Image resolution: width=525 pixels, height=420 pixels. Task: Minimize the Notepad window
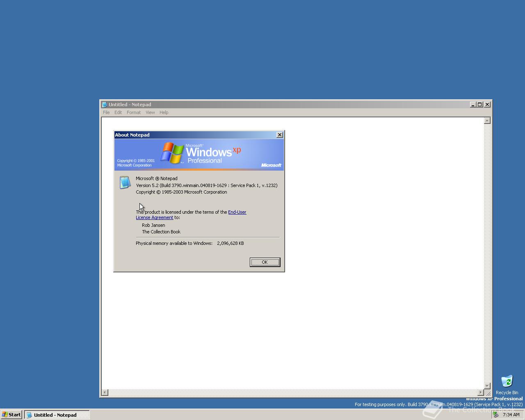(473, 105)
